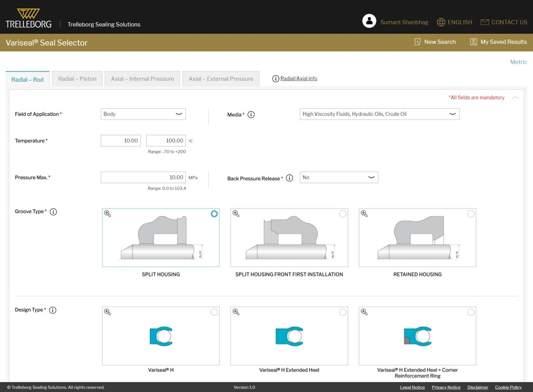Magnify the Variseal H Extended Heel image

(x=236, y=312)
